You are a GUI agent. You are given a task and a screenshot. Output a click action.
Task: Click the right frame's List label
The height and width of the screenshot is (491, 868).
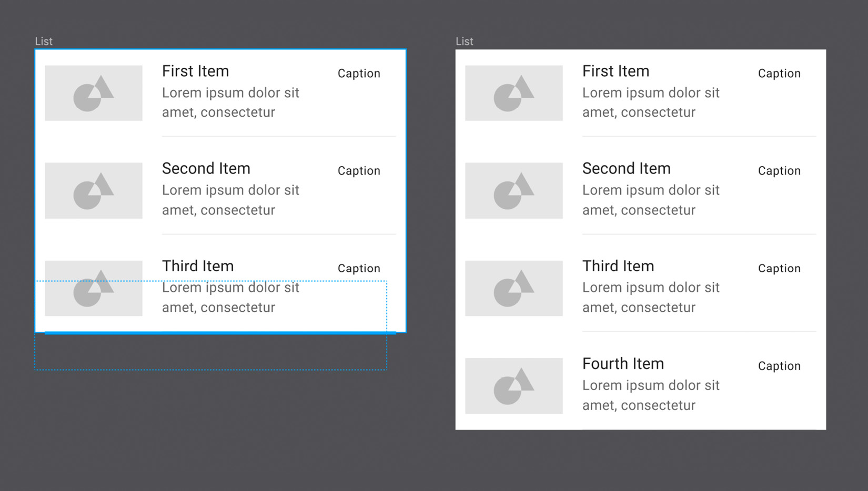click(465, 41)
